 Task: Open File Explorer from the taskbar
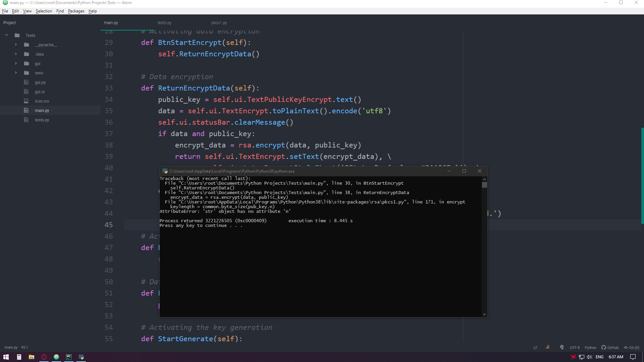[x=32, y=357]
